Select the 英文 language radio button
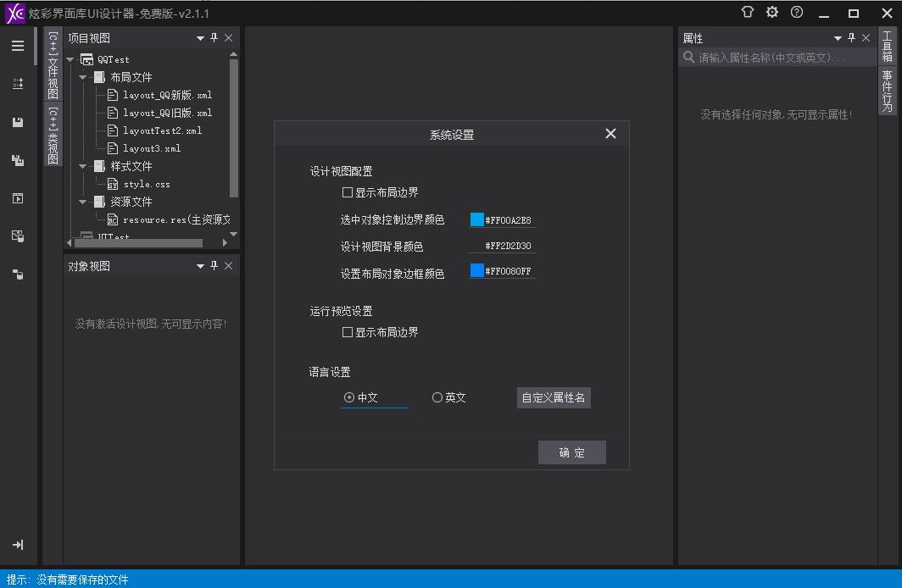The width and height of the screenshot is (902, 588). point(437,397)
